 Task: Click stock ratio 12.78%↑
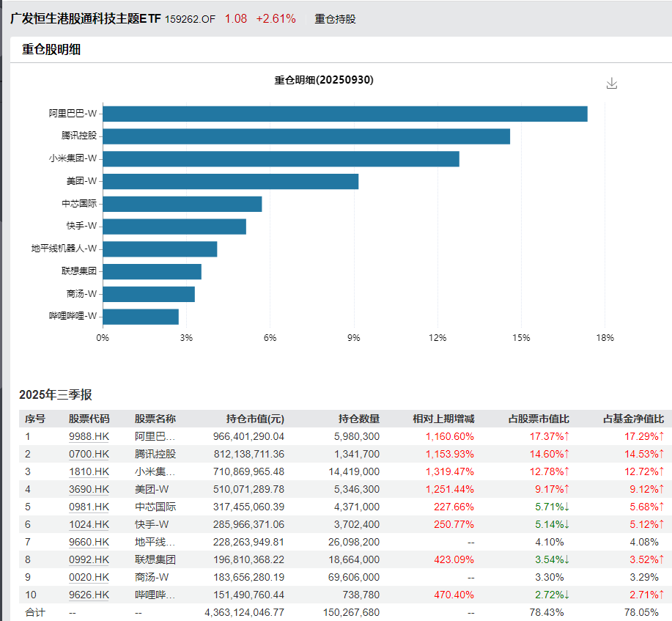coord(550,471)
